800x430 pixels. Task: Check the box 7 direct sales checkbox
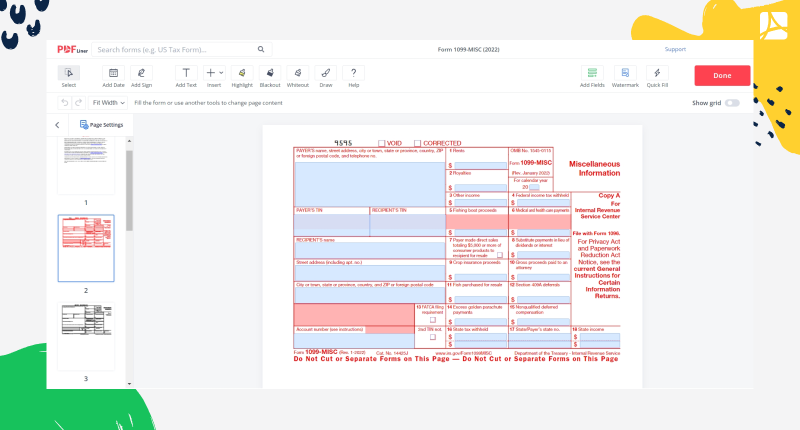click(x=500, y=255)
